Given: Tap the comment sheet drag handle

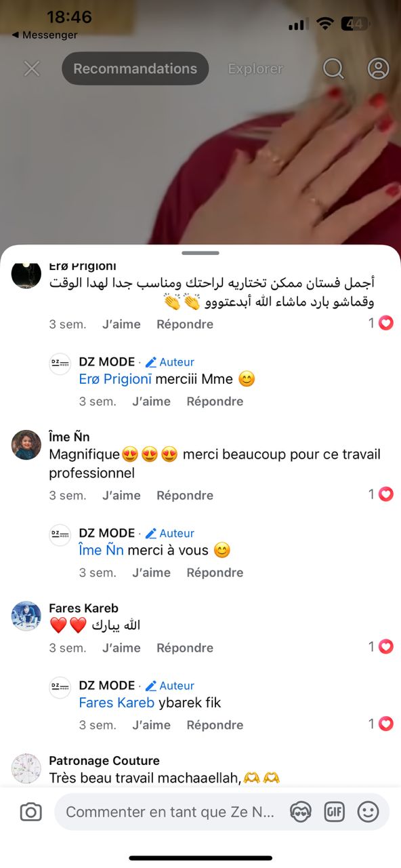Looking at the screenshot, I should pyautogui.click(x=200, y=253).
